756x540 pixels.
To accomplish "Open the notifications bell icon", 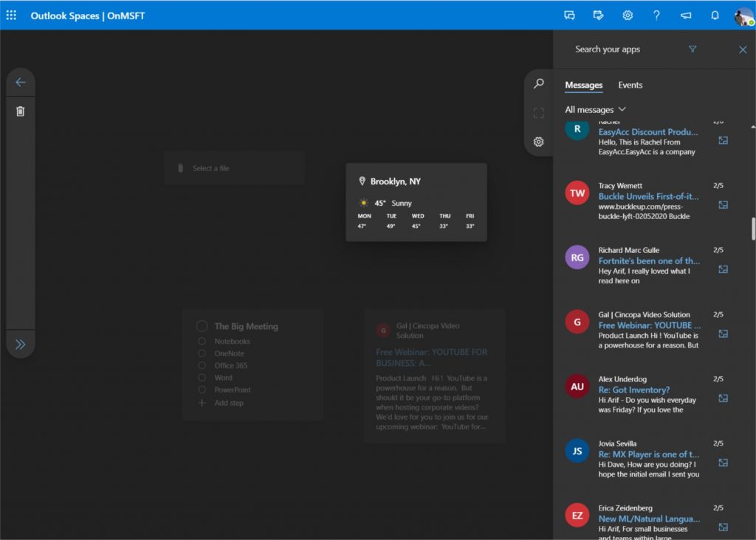I will coord(715,15).
